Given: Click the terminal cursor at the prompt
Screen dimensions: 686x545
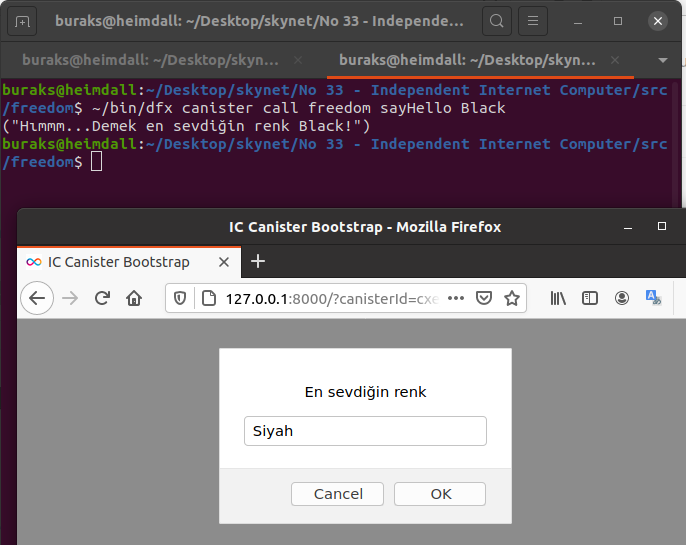Looking at the screenshot, I should click(x=96, y=162).
